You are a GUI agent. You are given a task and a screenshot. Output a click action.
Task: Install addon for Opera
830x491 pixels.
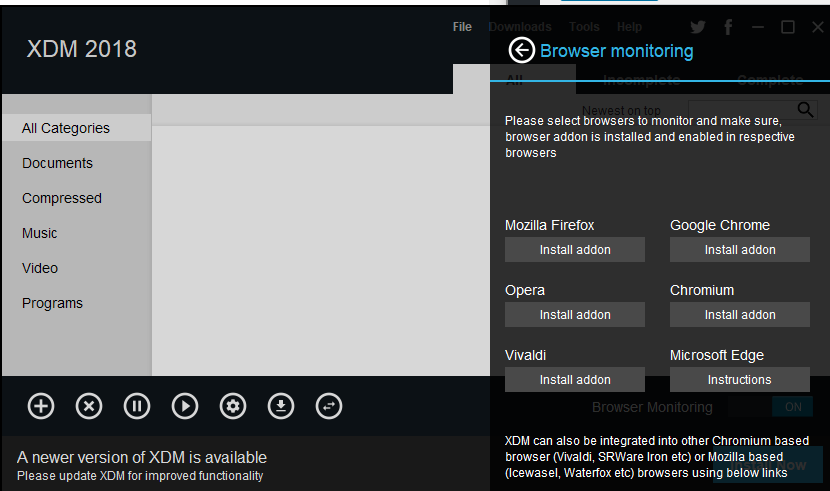(575, 315)
